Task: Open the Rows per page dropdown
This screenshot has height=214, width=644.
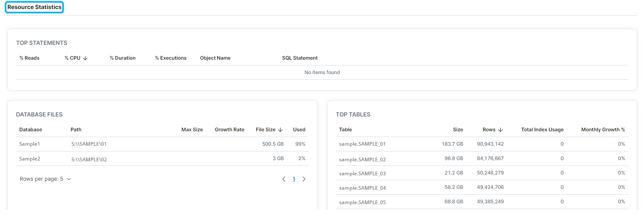Action: [46, 179]
